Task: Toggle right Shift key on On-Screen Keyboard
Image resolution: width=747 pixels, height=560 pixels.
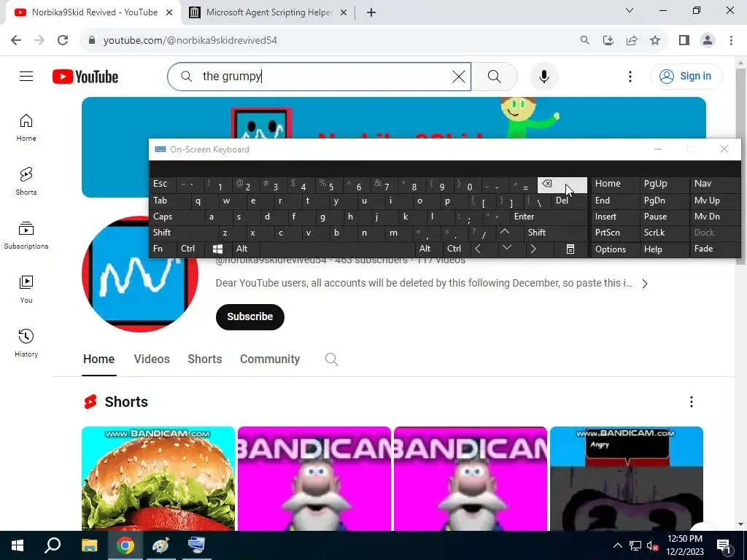Action: click(556, 233)
